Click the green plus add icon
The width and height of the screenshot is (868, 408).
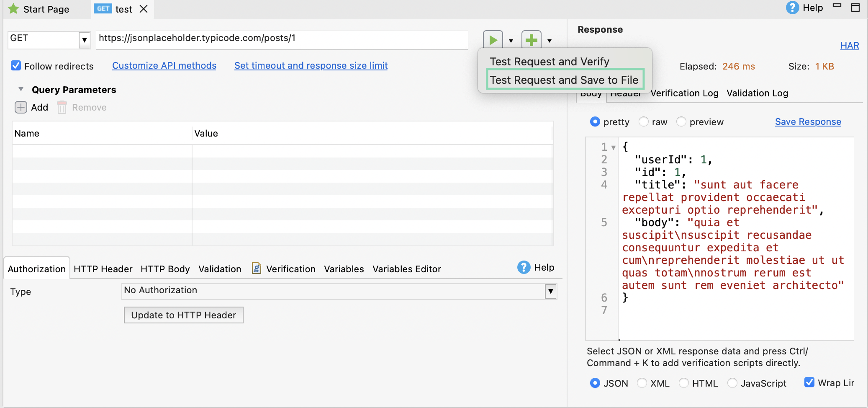532,40
